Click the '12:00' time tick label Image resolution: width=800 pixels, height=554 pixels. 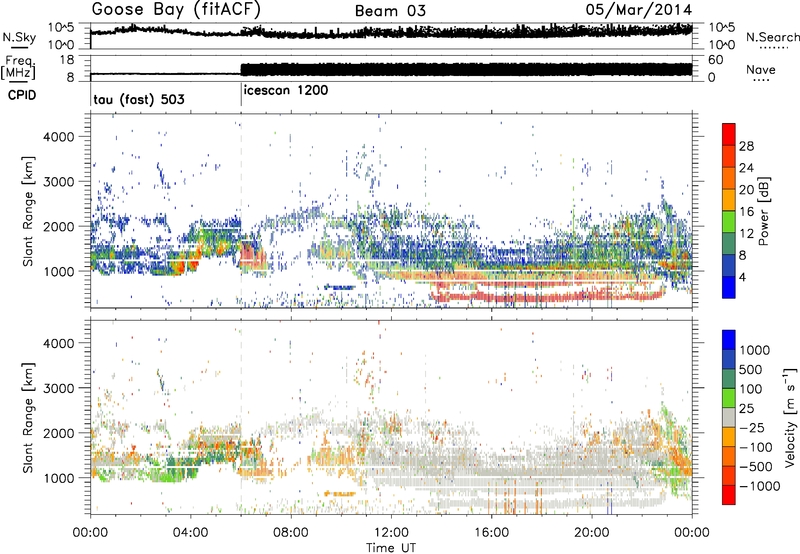coord(391,533)
